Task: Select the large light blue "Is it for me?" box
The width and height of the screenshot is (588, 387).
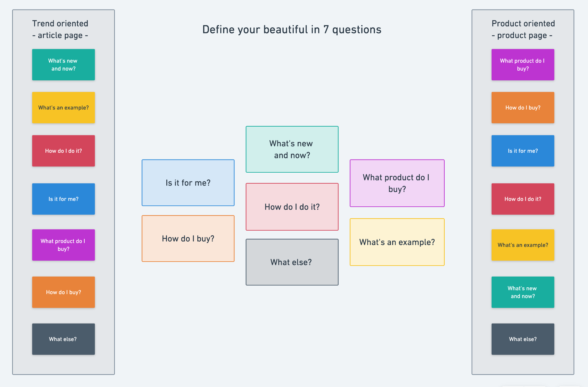Action: point(188,183)
